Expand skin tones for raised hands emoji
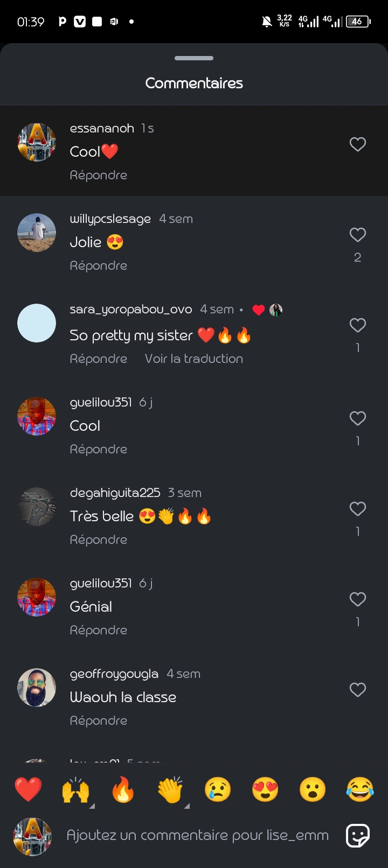The width and height of the screenshot is (388, 868). pos(92,806)
